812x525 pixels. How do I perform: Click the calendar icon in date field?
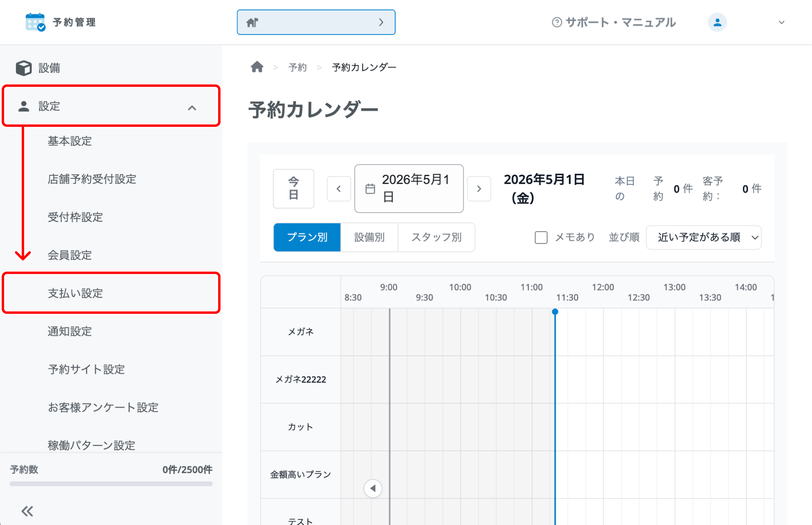click(370, 188)
